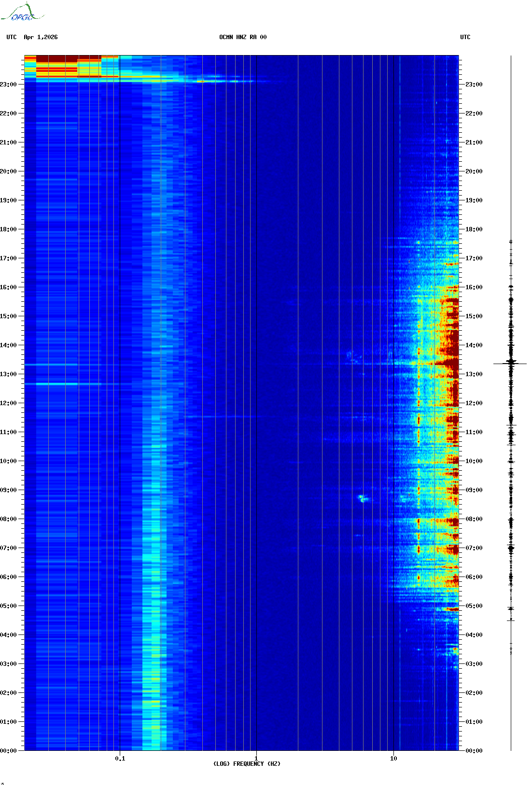532x789 pixels.
Task: Click the dark red low-frequency band above 23:00
Action: 57,58
